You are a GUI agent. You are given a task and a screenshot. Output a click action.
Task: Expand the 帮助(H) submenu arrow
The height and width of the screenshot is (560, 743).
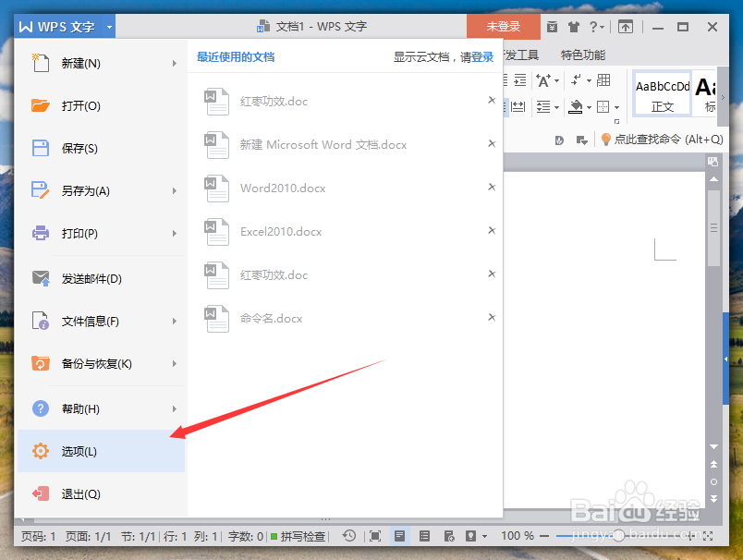(175, 408)
